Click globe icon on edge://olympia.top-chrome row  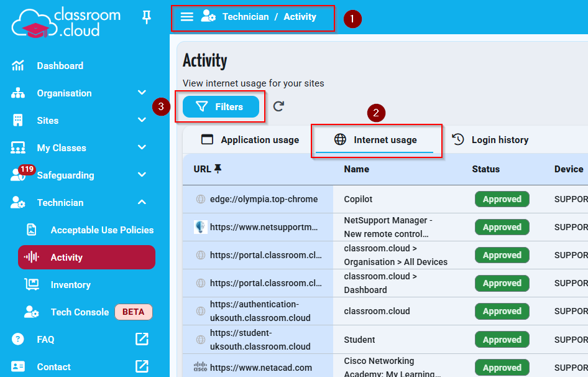pyautogui.click(x=201, y=199)
